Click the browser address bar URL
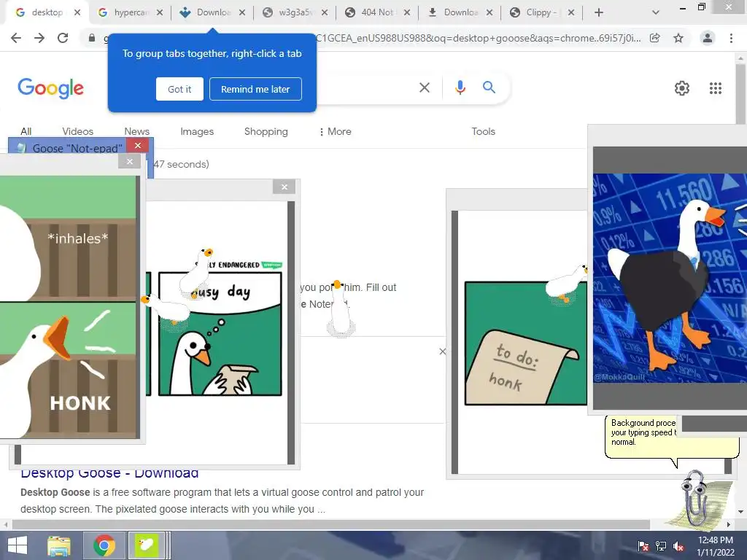 [478, 38]
